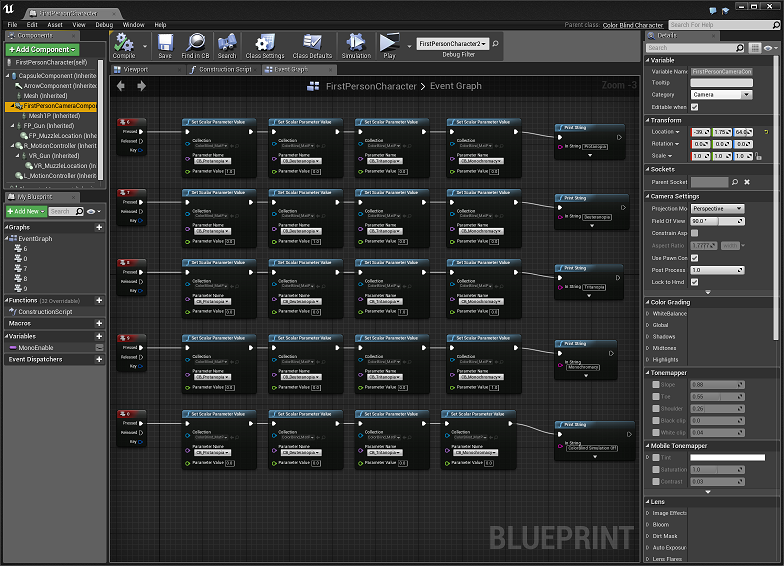The height and width of the screenshot is (566, 784).
Task: Clear the Parent Socket with the X icon
Action: [x=747, y=182]
